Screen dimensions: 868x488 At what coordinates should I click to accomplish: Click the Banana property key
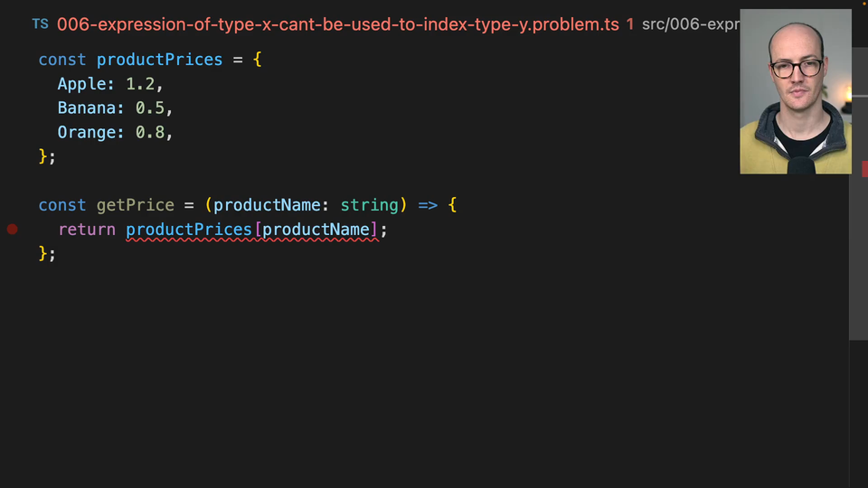click(90, 108)
